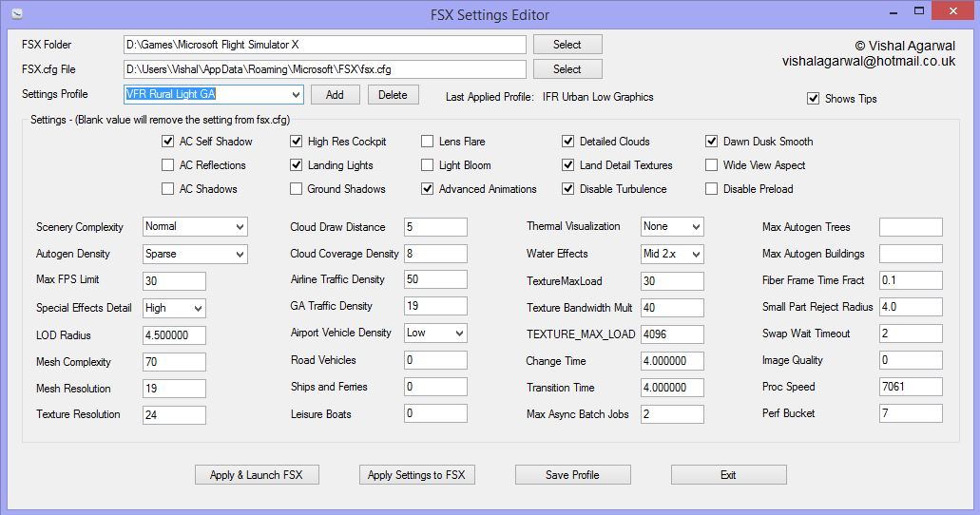Click the Airline Traffic Density field
This screenshot has height=515, width=980.
tap(435, 279)
